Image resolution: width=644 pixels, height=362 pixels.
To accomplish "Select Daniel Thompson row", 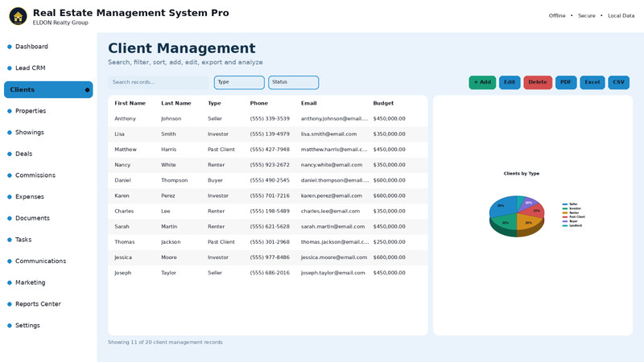I will pos(268,180).
